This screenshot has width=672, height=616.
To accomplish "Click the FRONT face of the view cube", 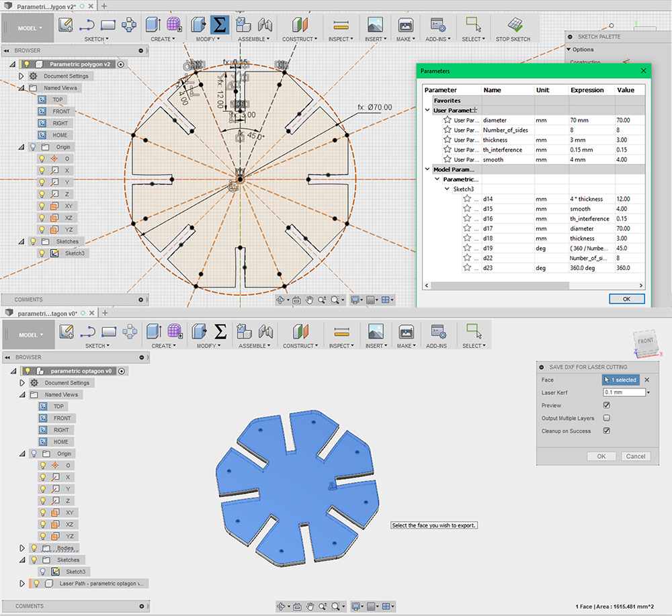I will coord(644,342).
